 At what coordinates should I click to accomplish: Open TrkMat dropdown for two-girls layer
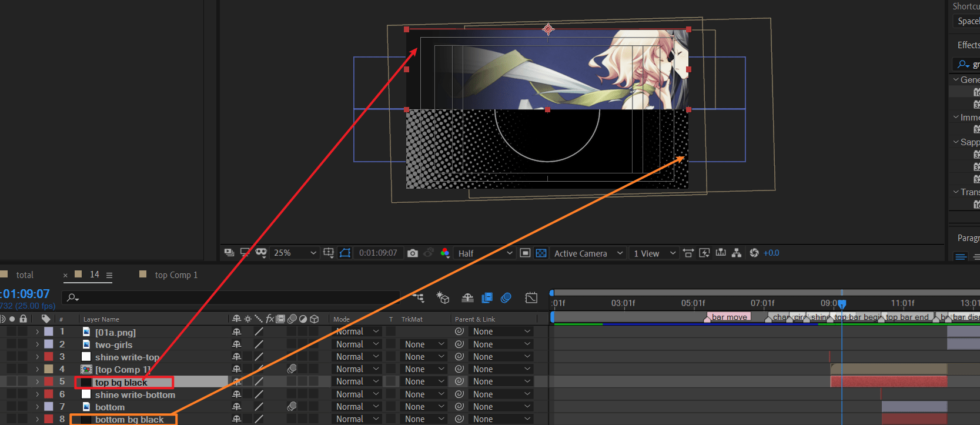click(424, 344)
